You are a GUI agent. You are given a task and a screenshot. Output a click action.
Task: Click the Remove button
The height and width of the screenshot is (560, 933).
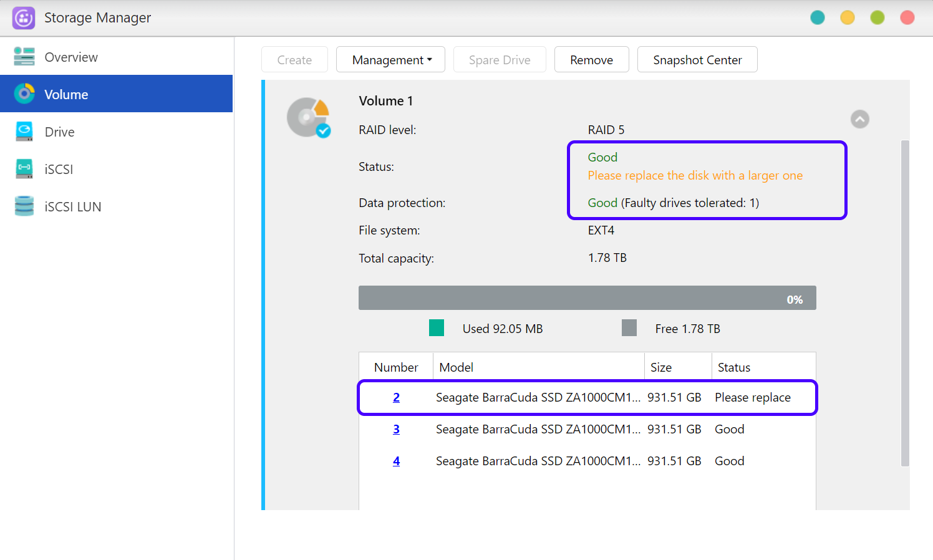pos(591,60)
